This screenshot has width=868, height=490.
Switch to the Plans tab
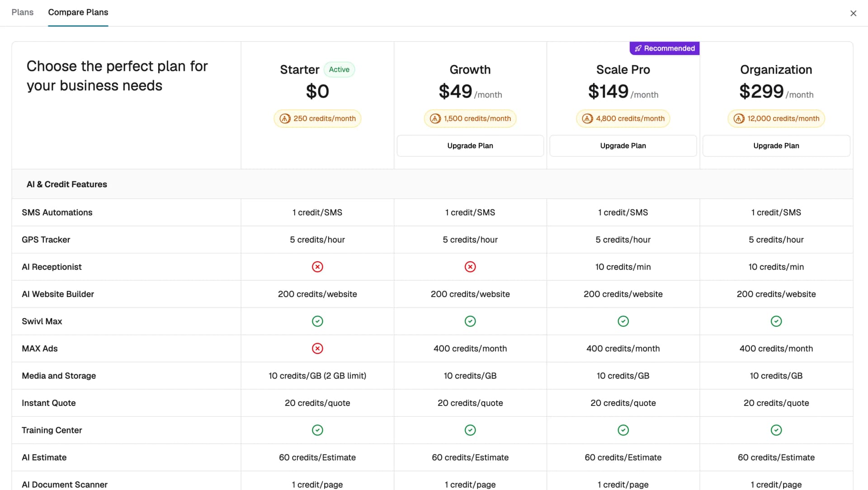pyautogui.click(x=23, y=12)
